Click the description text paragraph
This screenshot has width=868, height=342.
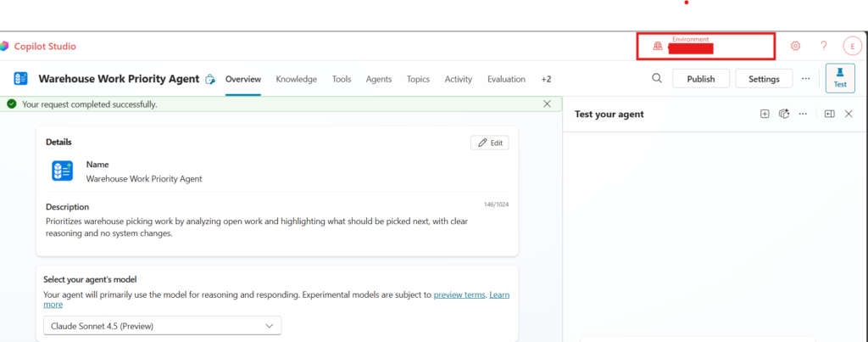[257, 227]
